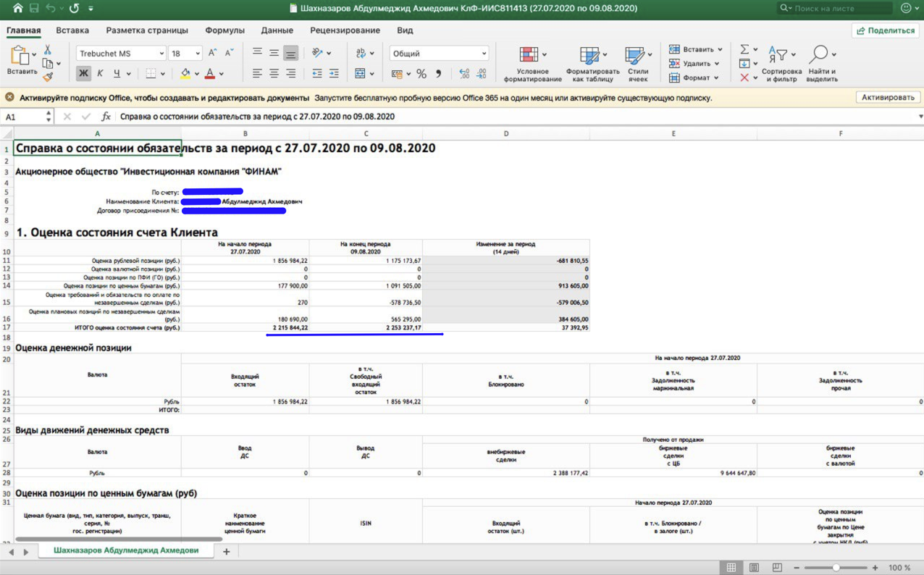Align text to middle of cell

coord(274,53)
